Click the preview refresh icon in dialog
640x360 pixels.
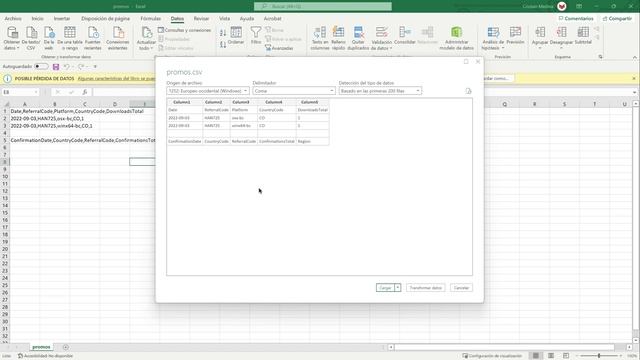click(468, 91)
